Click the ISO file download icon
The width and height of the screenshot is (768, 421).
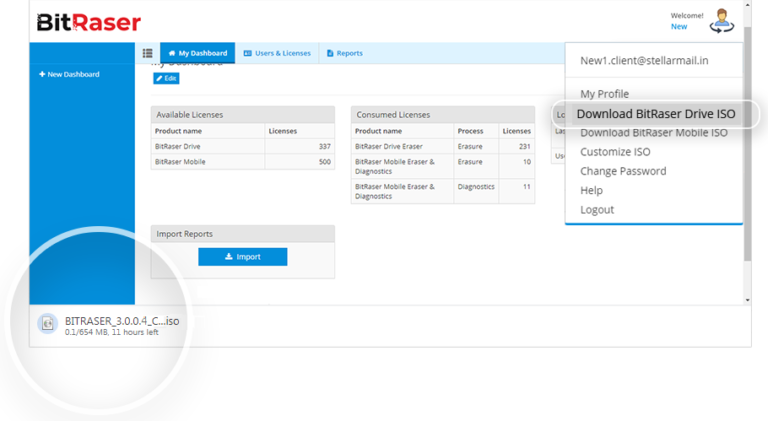pyautogui.click(x=47, y=323)
